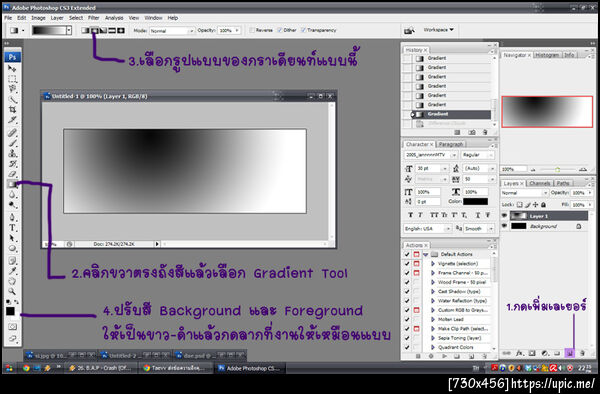Viewport: 600px width, 394px height.
Task: Create new fill or adjustment layer
Action: [545, 353]
